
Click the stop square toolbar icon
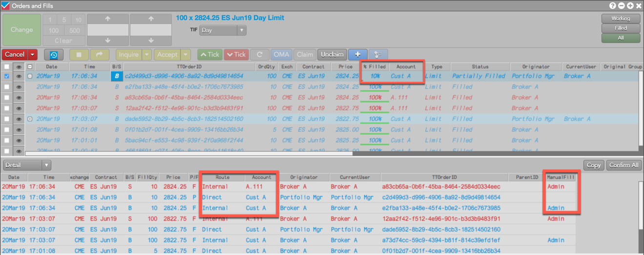coord(79,55)
